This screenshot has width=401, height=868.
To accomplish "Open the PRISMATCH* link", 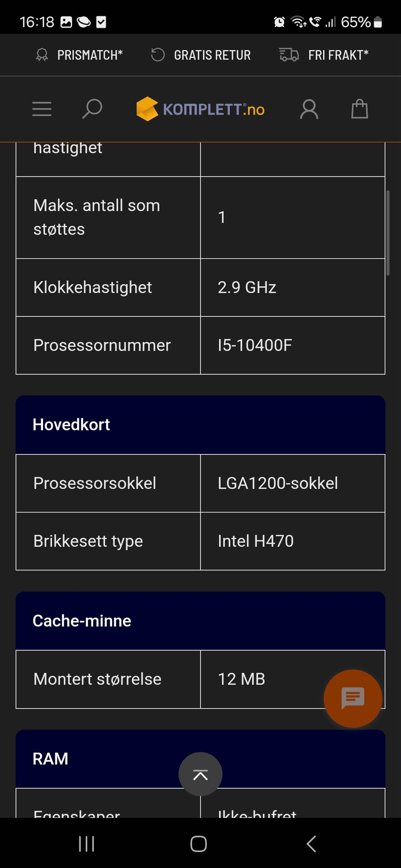I will [90, 55].
